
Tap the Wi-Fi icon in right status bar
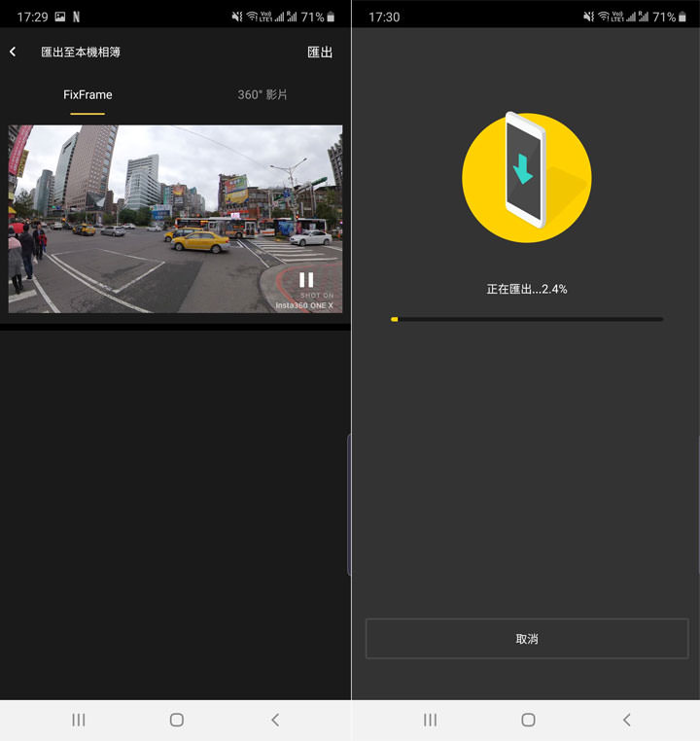coord(604,17)
